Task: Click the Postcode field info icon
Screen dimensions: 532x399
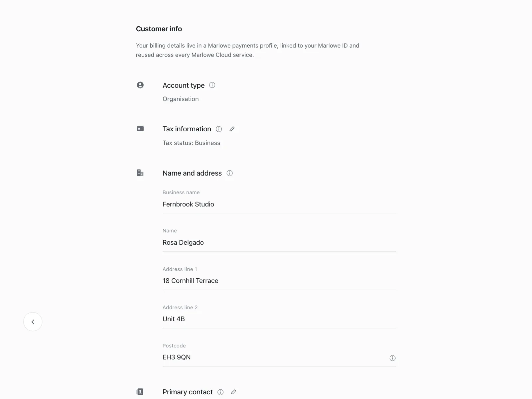Action: tap(392, 358)
